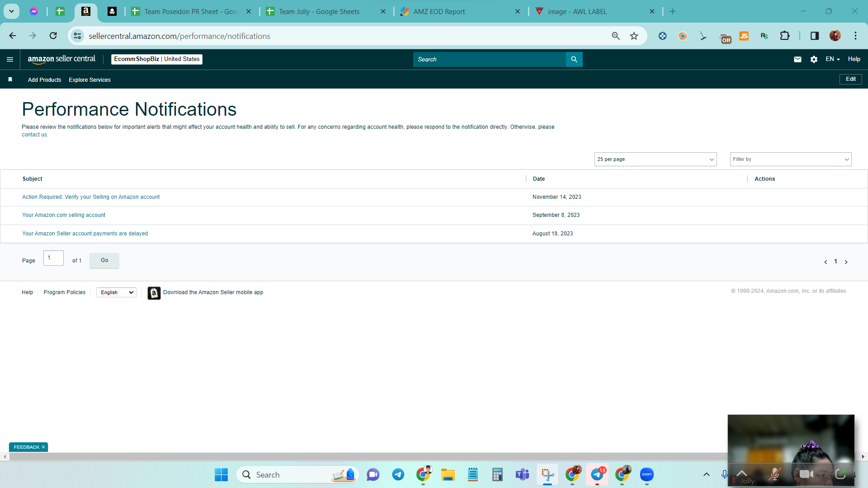The width and height of the screenshot is (868, 488).
Task: Switch to the Team Jolly Google Sheets tab
Action: coord(326,12)
